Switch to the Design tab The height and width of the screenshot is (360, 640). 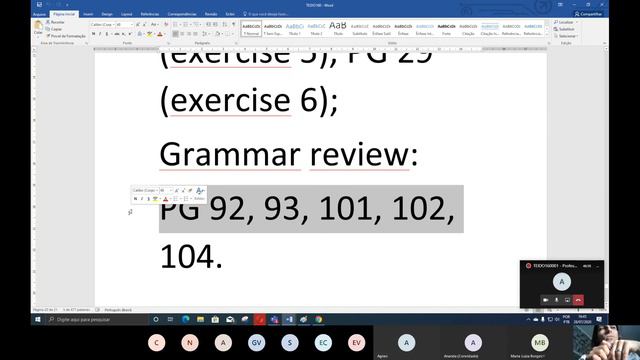107,14
